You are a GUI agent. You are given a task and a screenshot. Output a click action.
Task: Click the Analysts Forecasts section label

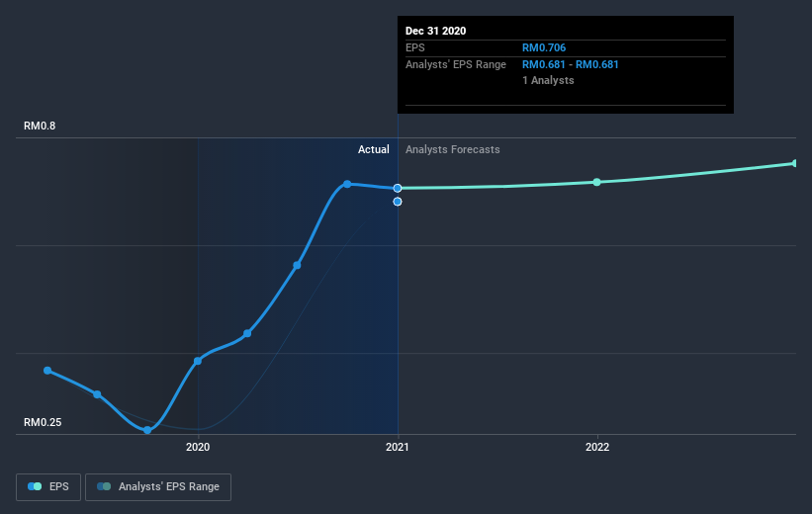tap(453, 149)
